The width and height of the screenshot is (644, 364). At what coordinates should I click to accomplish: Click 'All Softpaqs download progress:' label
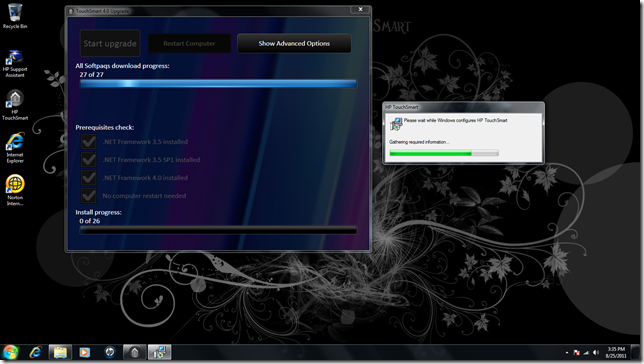click(122, 66)
